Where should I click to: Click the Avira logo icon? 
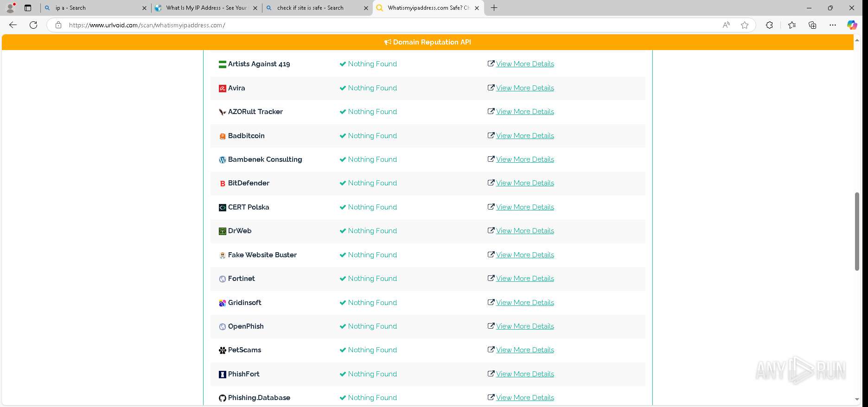point(223,88)
